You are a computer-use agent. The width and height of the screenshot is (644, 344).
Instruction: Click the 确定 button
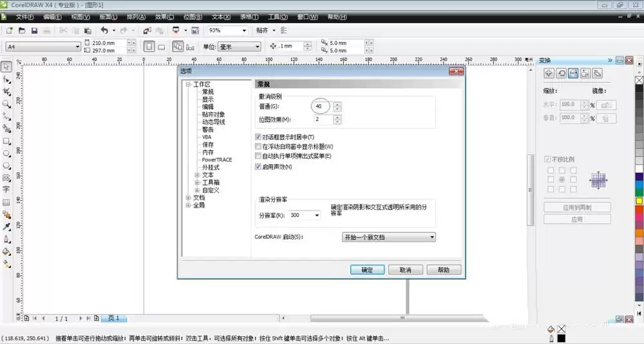[367, 270]
